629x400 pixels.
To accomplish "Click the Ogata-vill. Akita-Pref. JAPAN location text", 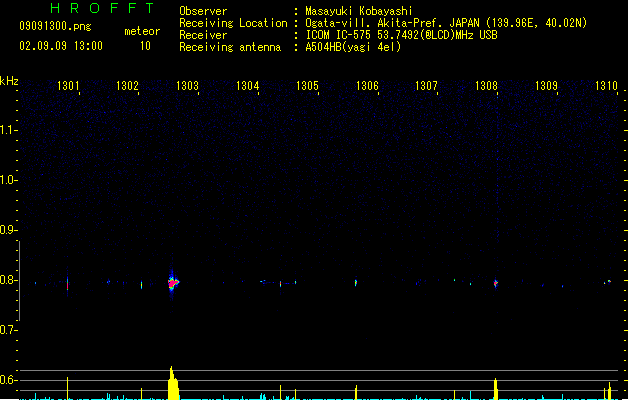I will tap(446, 23).
